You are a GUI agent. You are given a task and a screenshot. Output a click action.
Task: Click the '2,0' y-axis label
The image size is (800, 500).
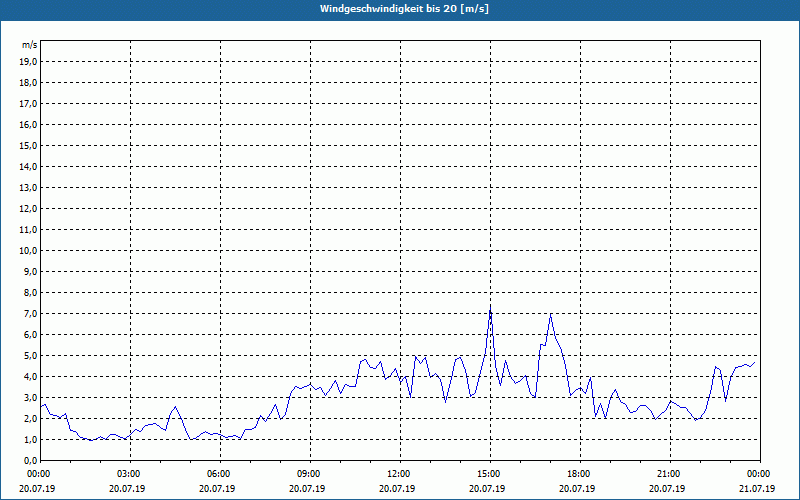30,418
